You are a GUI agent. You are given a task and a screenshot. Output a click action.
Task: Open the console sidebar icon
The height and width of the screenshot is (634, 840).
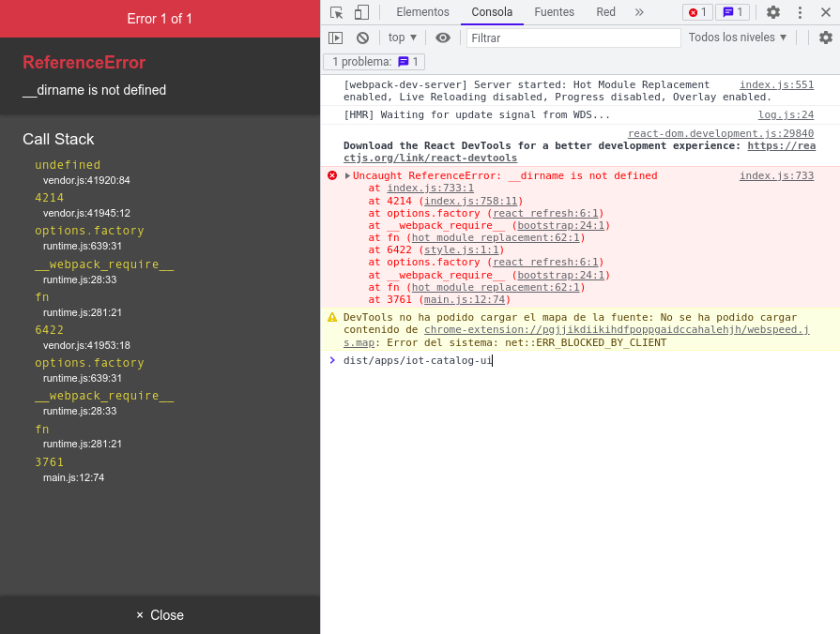tap(335, 38)
